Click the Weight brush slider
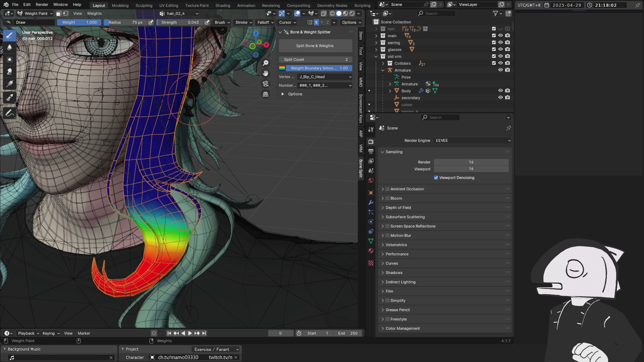This screenshot has width=644, height=362. (79, 22)
